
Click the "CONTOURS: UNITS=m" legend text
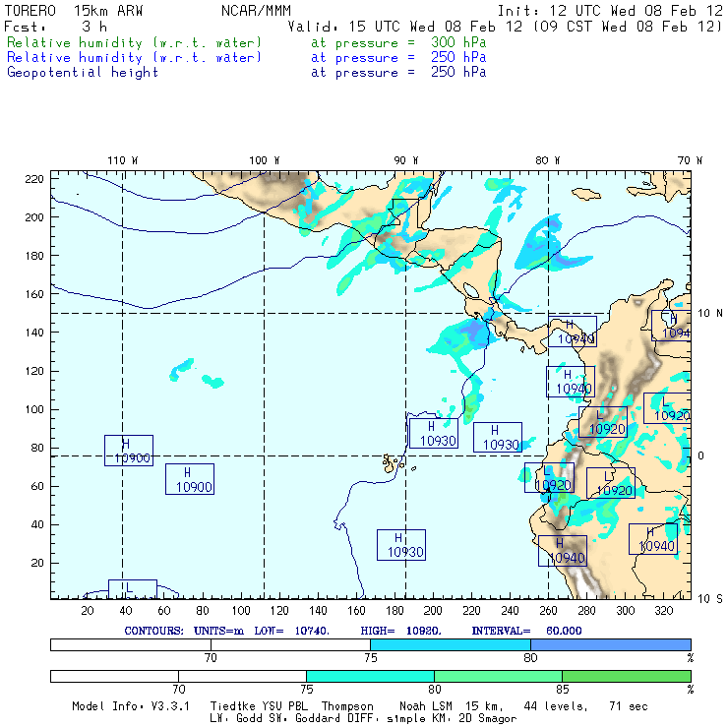[184, 631]
